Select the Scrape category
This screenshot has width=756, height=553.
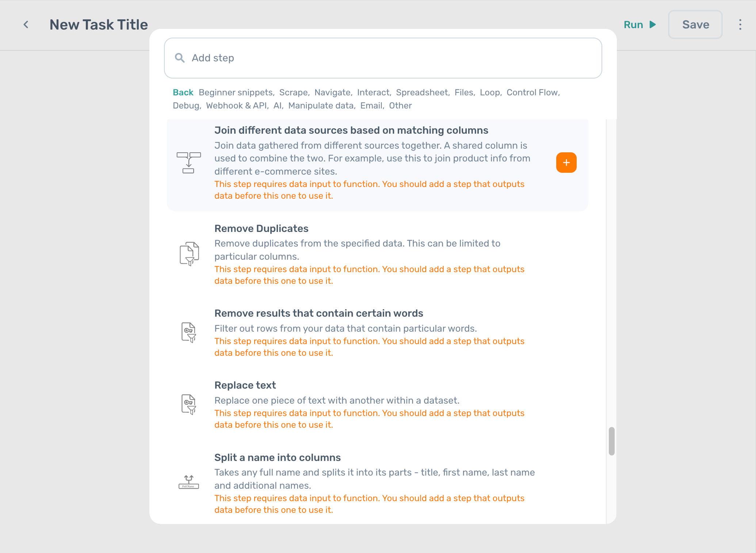click(294, 92)
